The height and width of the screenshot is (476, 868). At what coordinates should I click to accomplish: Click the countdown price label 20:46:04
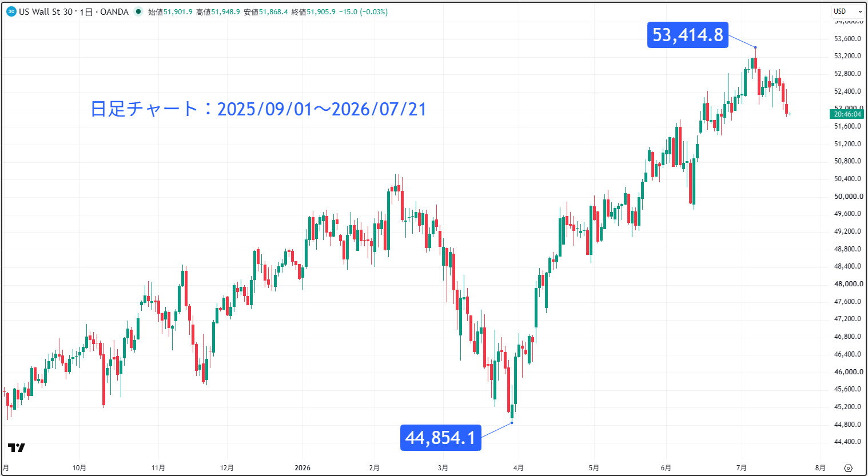click(847, 114)
